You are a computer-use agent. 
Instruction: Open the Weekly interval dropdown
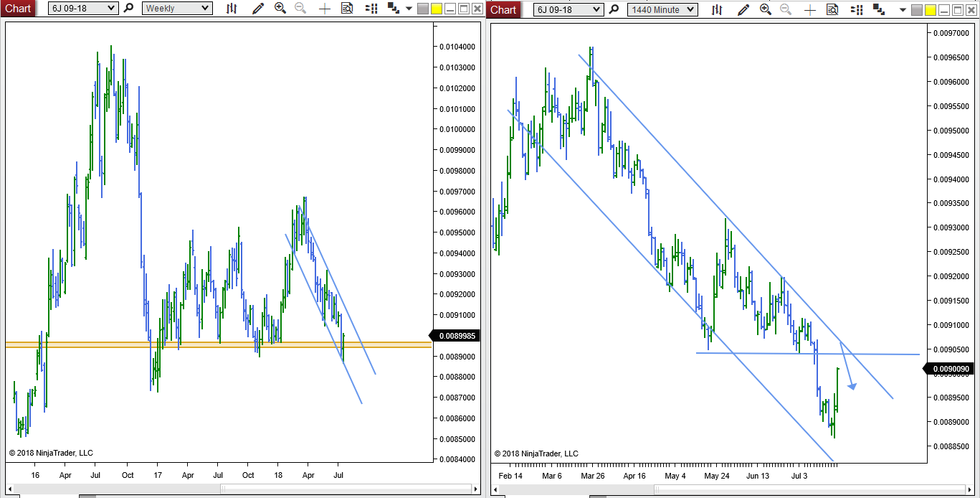tap(177, 9)
